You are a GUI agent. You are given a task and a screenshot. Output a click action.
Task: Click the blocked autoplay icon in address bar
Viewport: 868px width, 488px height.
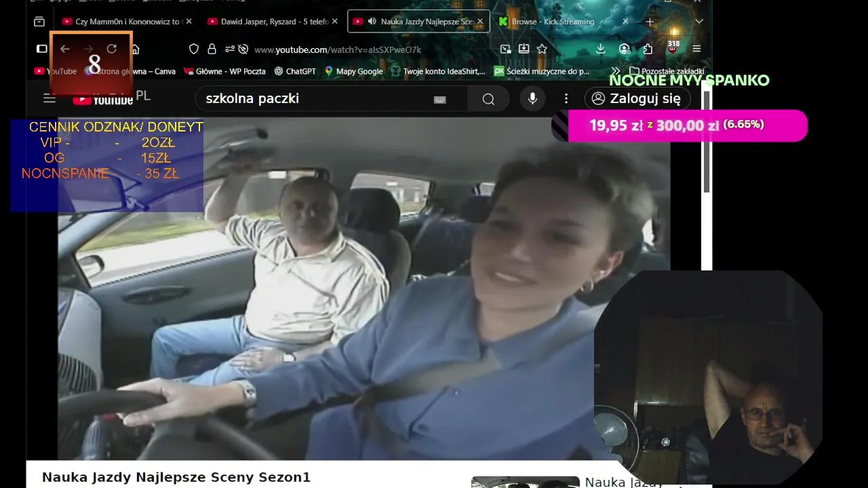tap(244, 49)
